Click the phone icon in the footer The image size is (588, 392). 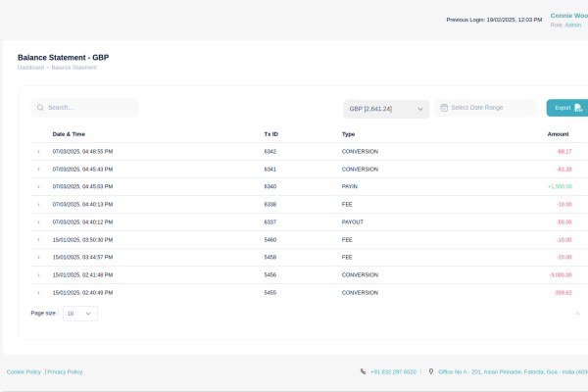(363, 372)
